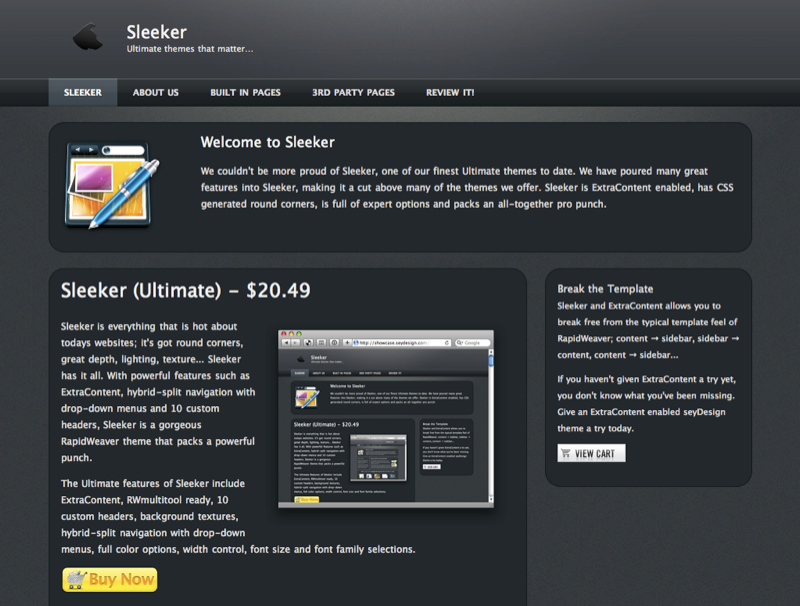Go to the Review It! page
The height and width of the screenshot is (606, 800).
click(450, 92)
